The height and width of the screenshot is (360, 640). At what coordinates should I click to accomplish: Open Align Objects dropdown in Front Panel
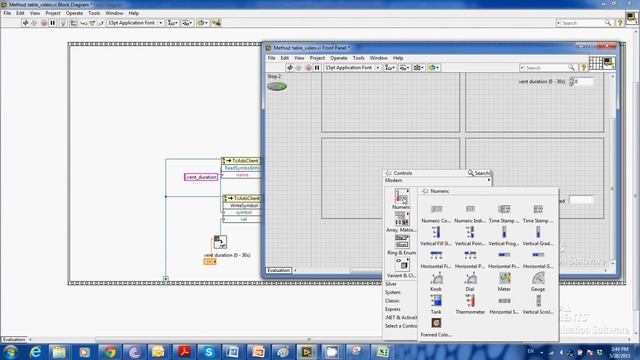(x=390, y=68)
